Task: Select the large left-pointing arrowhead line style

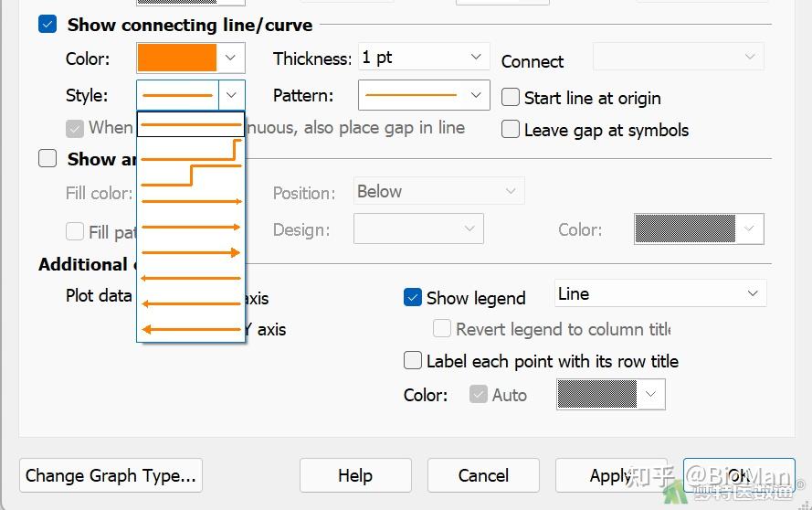Action: (191, 329)
